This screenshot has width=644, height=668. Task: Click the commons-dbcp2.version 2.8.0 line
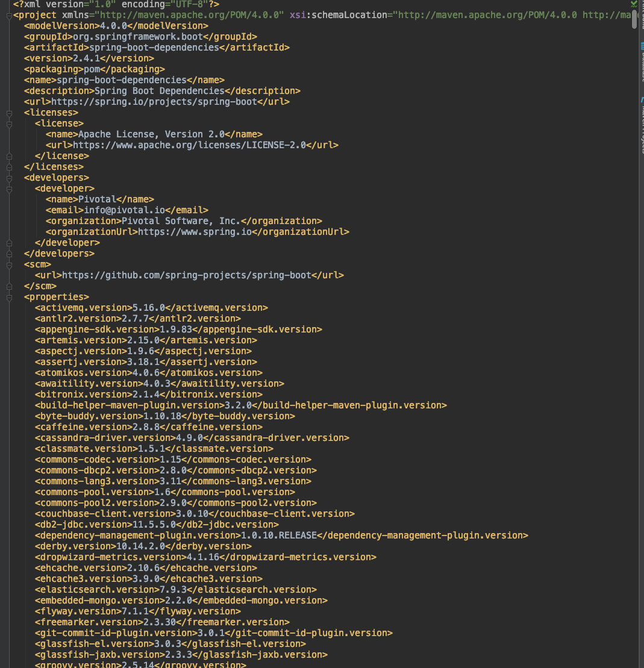click(175, 471)
